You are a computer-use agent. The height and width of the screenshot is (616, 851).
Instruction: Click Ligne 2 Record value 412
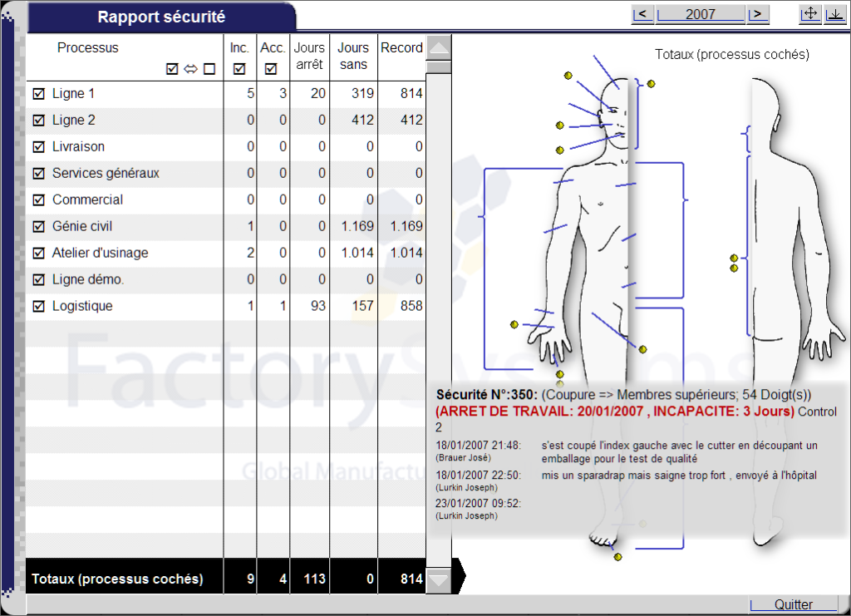tap(411, 120)
